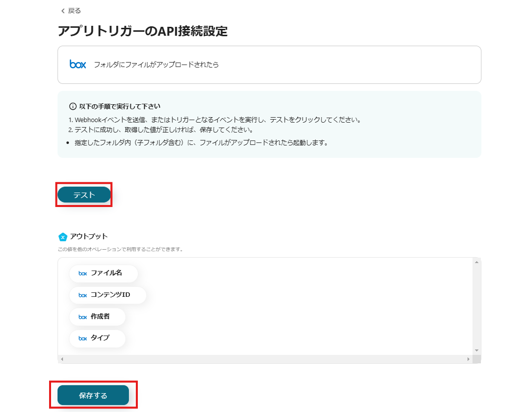532x412 pixels.
Task: Click the instruction line starting 2. テストに成功し
Action: (x=161, y=130)
